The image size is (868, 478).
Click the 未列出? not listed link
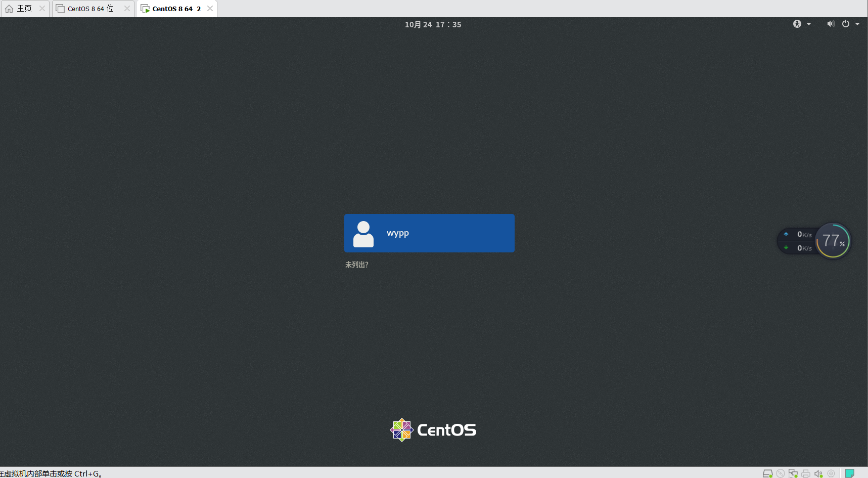point(357,265)
